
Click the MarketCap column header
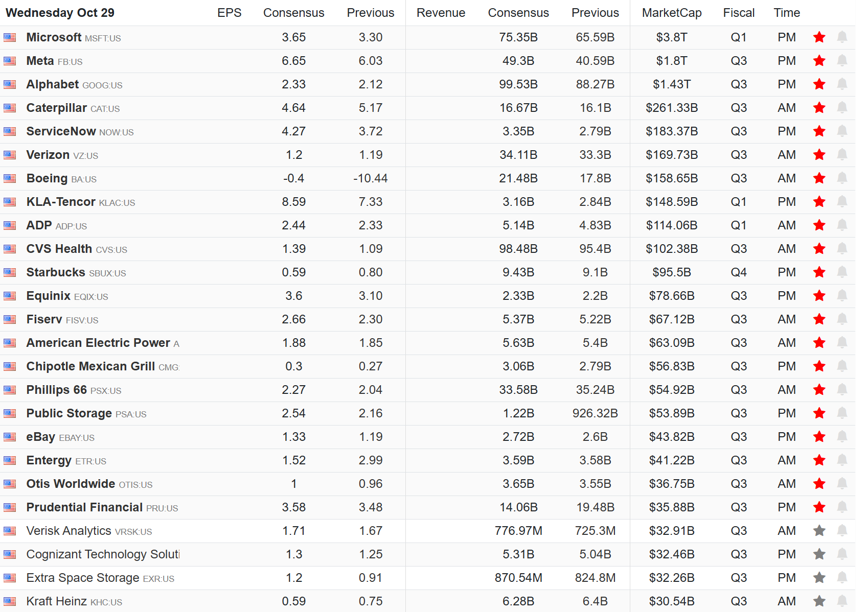tap(671, 13)
